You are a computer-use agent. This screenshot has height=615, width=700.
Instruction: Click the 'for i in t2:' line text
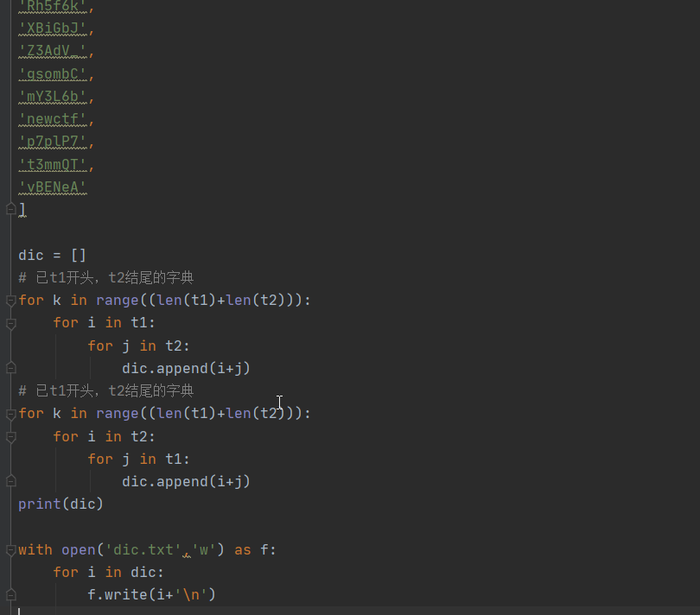(104, 436)
